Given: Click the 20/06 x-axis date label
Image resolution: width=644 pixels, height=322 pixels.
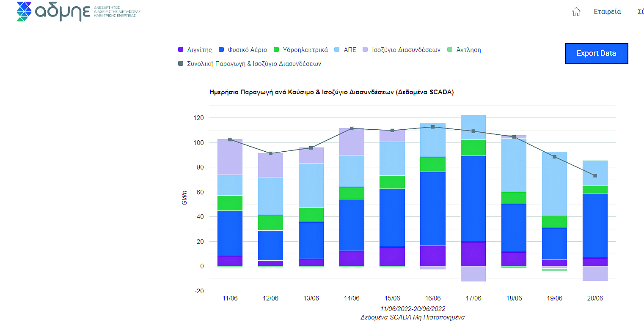Looking at the screenshot, I should (595, 298).
